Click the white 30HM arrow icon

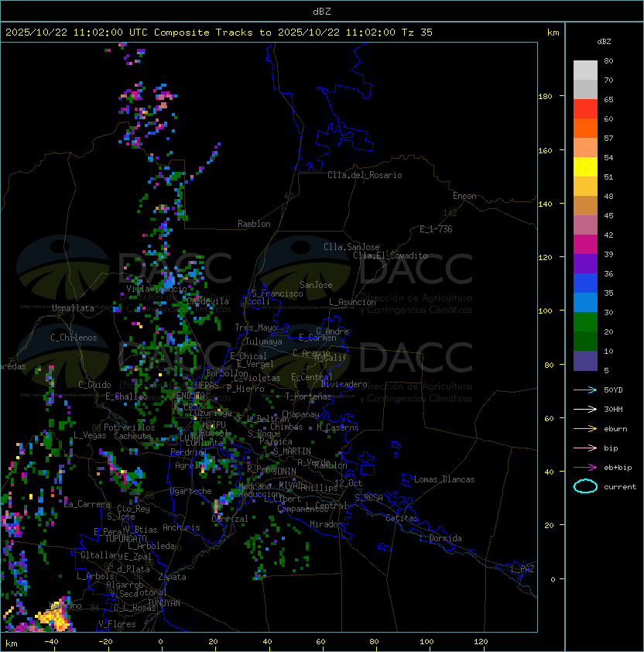(585, 409)
